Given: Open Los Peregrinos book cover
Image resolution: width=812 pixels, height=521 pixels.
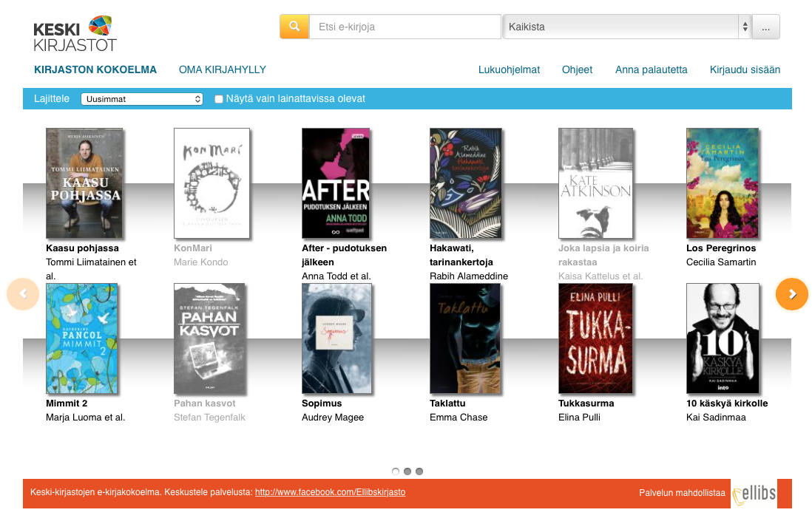Looking at the screenshot, I should point(723,183).
